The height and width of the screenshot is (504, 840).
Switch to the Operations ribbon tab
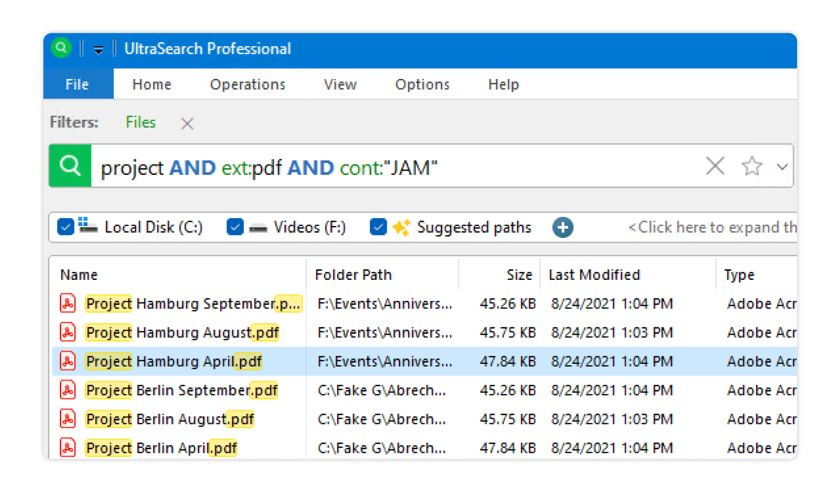248,84
